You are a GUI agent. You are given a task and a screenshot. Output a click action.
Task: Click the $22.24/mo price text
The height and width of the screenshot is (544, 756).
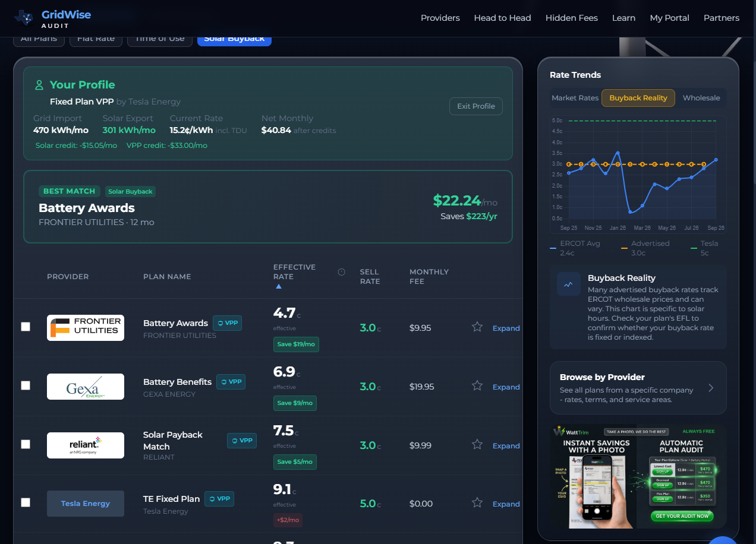point(465,201)
